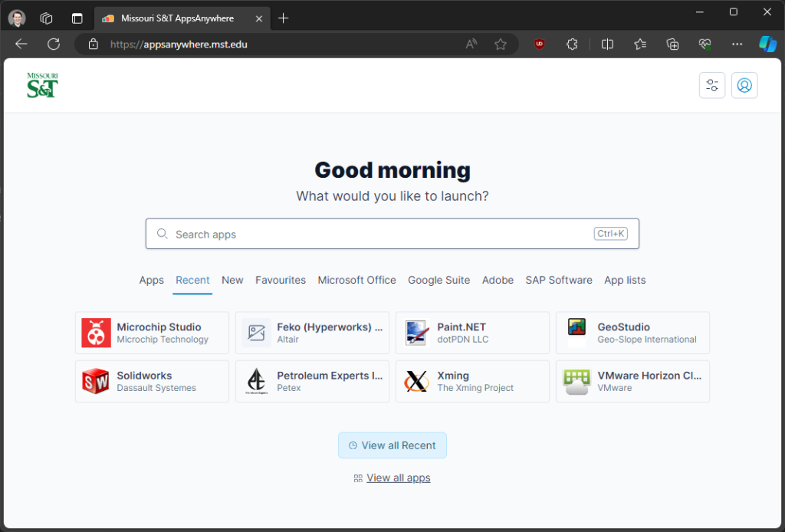Open the Solidworks app title
The width and height of the screenshot is (785, 532).
(x=144, y=376)
